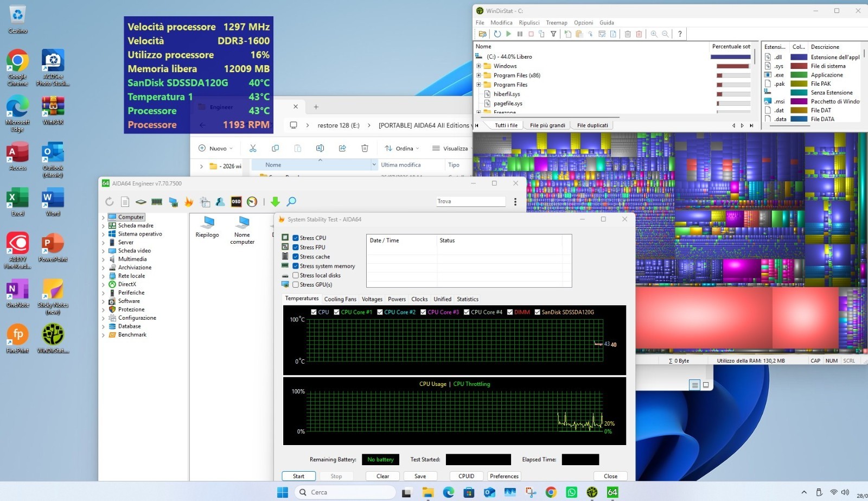Click the .msi purple color swatch
Screen dimensions: 868x501
799,102
